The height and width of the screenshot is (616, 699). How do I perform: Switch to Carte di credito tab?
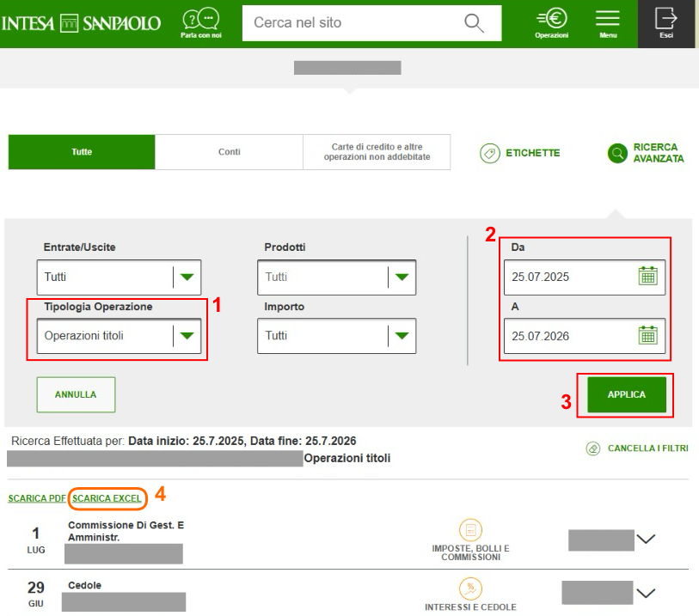[x=377, y=152]
